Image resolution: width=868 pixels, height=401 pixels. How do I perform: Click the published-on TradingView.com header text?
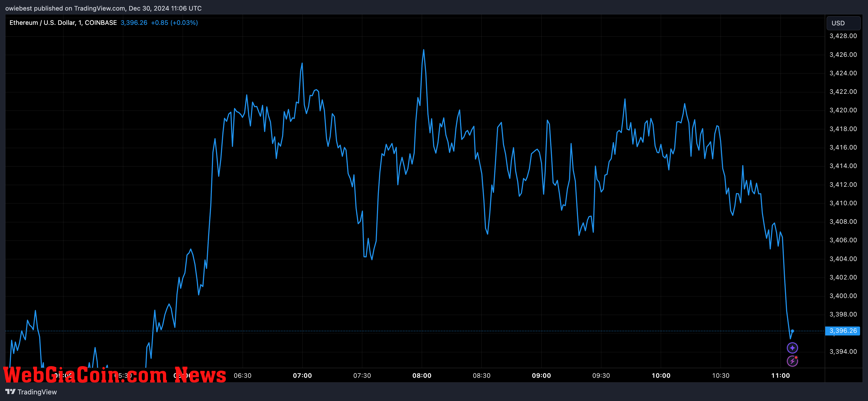tap(104, 8)
